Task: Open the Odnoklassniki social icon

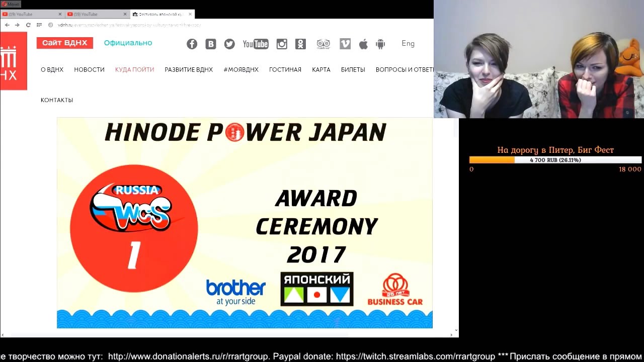Action: point(300,44)
